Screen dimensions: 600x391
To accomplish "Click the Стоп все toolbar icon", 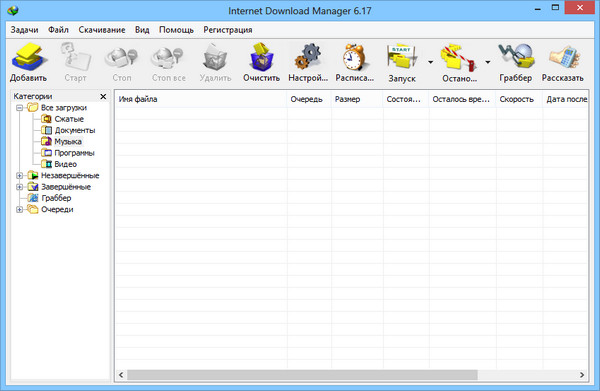I will (168, 57).
